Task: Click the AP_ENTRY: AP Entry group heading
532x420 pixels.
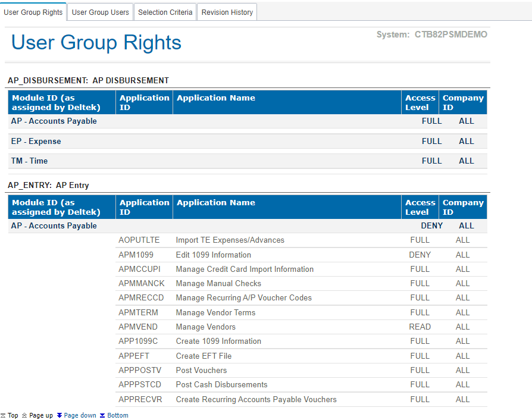Action: [48, 185]
